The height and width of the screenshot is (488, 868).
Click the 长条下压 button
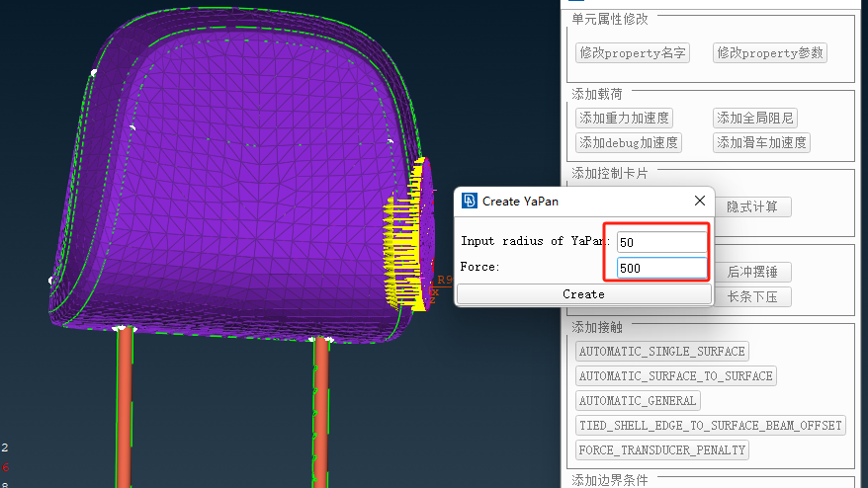pos(752,297)
